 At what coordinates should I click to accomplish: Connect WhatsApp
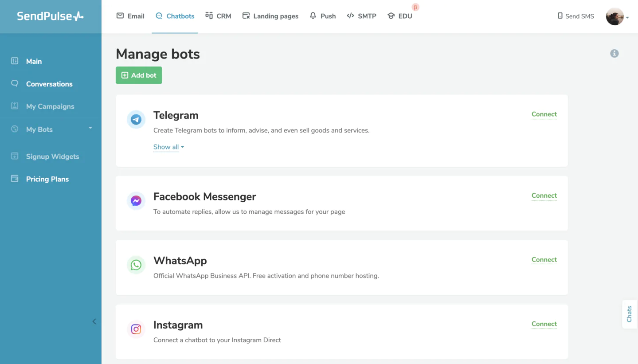(544, 260)
